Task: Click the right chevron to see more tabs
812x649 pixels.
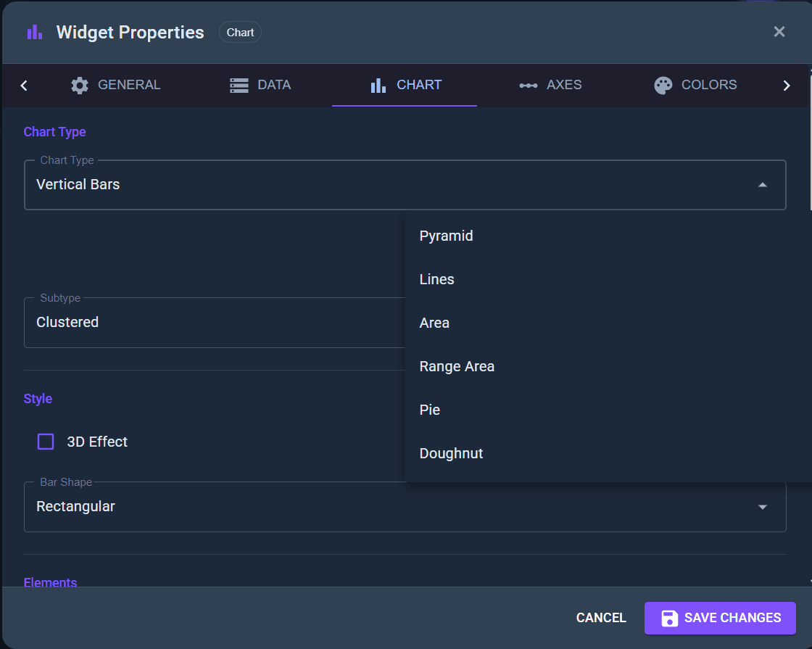Action: (x=787, y=85)
